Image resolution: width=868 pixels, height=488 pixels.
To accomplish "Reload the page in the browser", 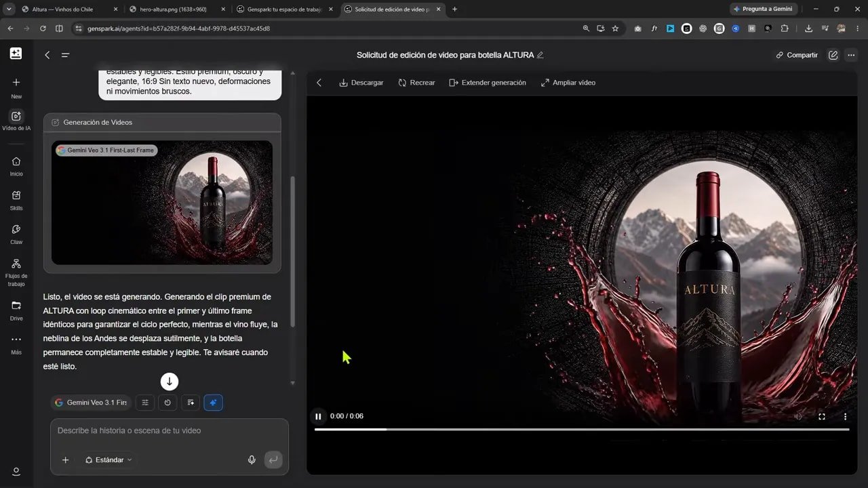I will [x=43, y=28].
